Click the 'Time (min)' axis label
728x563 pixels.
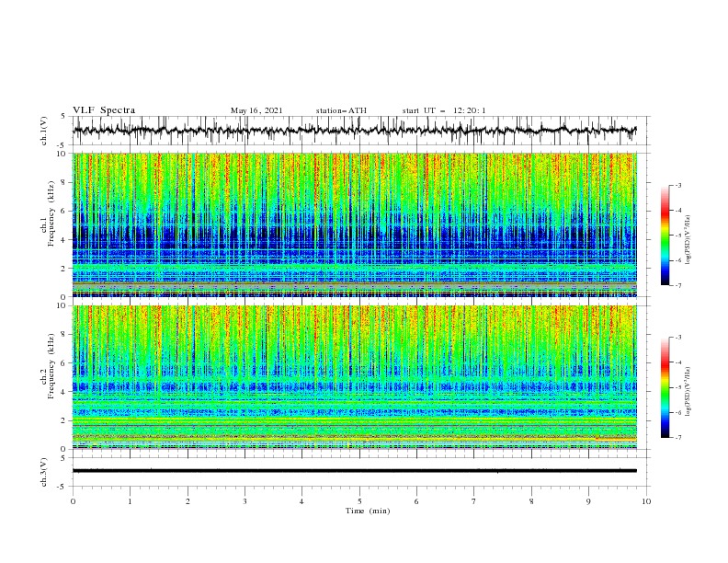[368, 511]
